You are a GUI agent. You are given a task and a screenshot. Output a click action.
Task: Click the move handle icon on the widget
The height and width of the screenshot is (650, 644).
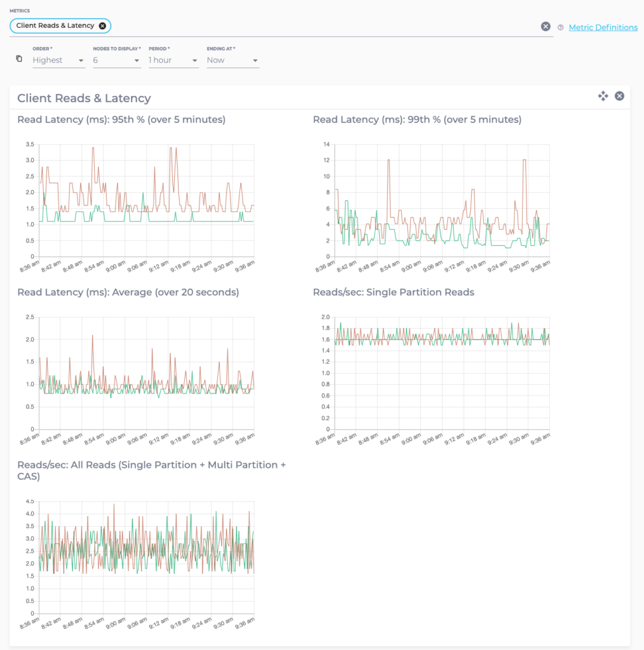click(602, 96)
